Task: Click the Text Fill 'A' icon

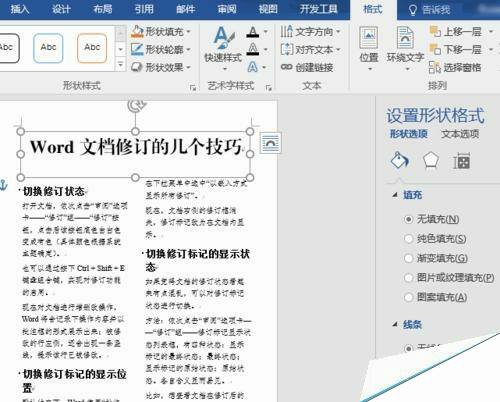Action: (253, 32)
